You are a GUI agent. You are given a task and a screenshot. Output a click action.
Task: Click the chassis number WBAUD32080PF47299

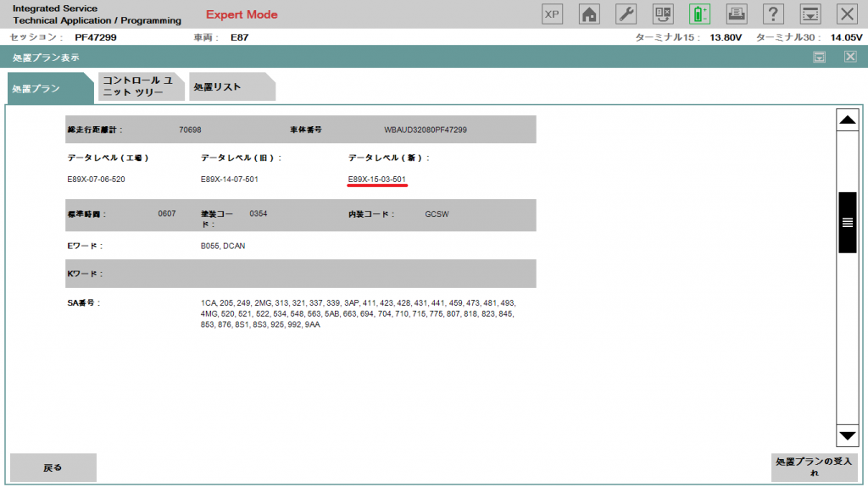426,130
